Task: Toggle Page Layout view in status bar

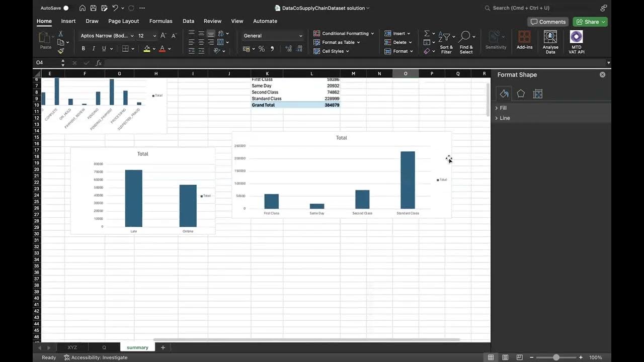Action: click(x=505, y=357)
